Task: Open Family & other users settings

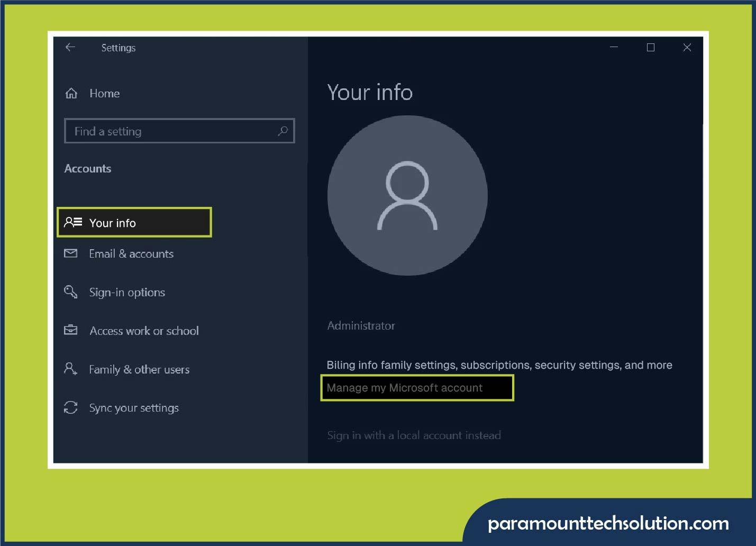Action: [x=139, y=369]
